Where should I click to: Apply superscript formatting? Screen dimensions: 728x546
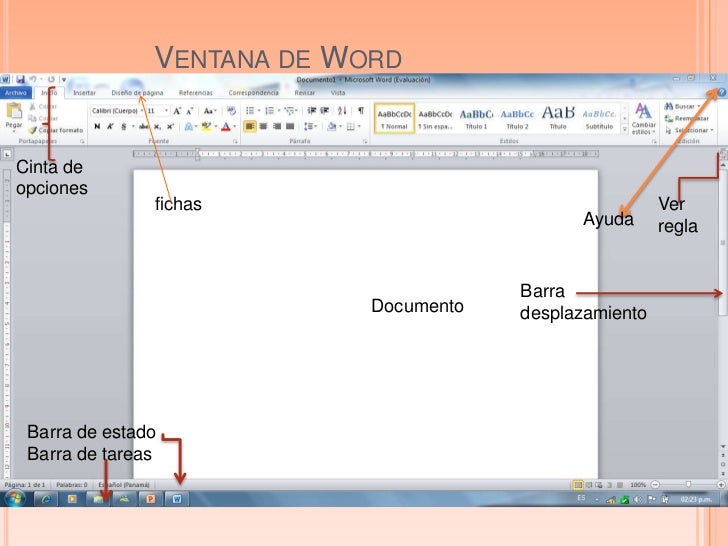pos(170,126)
